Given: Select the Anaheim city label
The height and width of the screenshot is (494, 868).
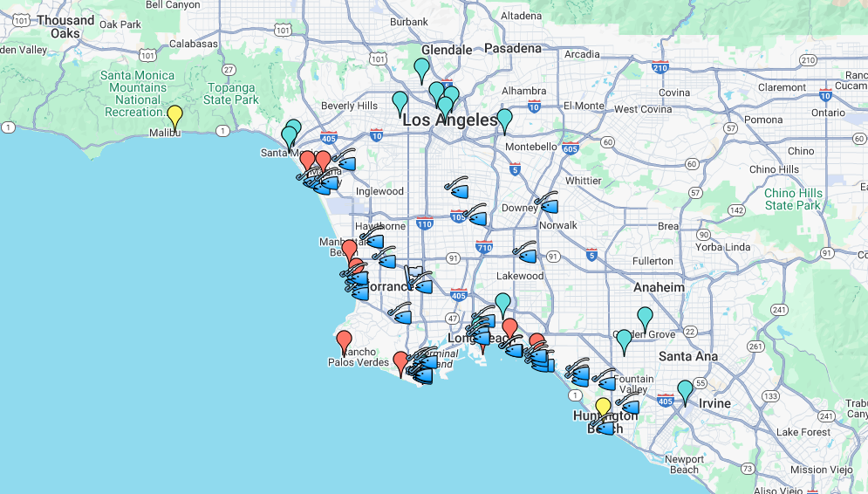Looking at the screenshot, I should pyautogui.click(x=660, y=287).
